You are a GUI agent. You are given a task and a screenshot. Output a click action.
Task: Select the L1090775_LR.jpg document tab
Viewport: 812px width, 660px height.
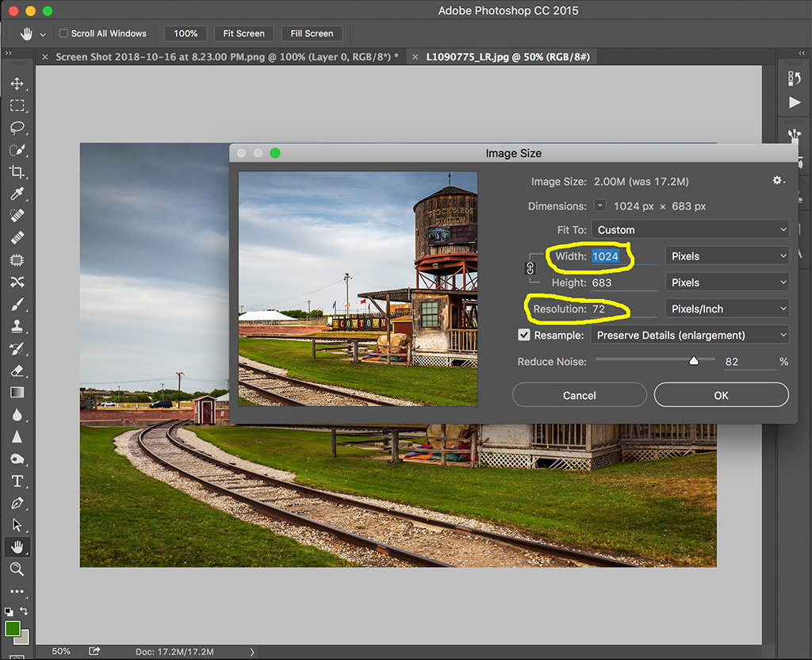coord(507,57)
